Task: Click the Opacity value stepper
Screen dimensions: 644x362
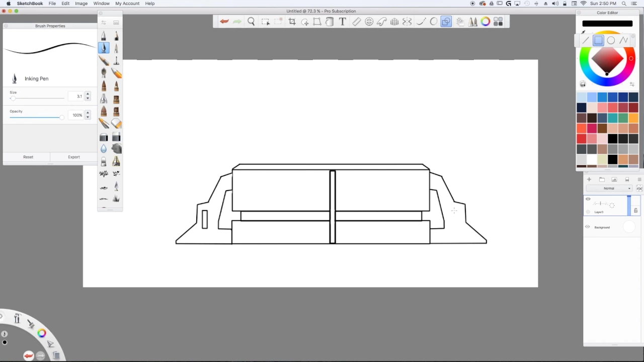Action: tap(88, 115)
